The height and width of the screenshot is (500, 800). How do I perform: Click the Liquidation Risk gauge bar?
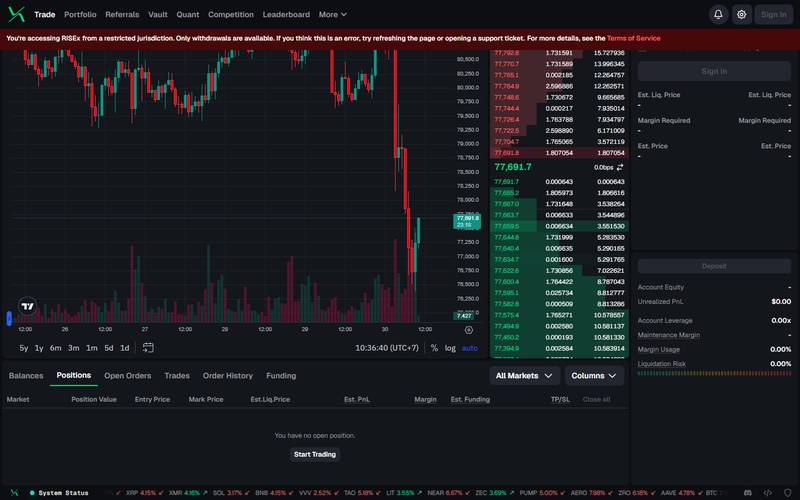click(714, 373)
